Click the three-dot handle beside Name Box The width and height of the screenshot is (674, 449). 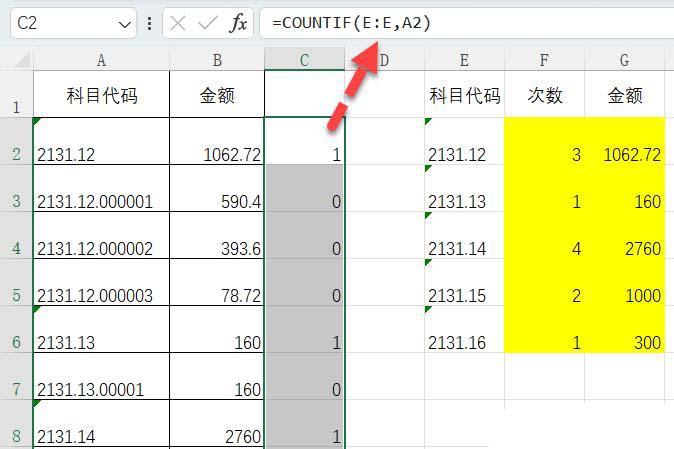point(150,23)
